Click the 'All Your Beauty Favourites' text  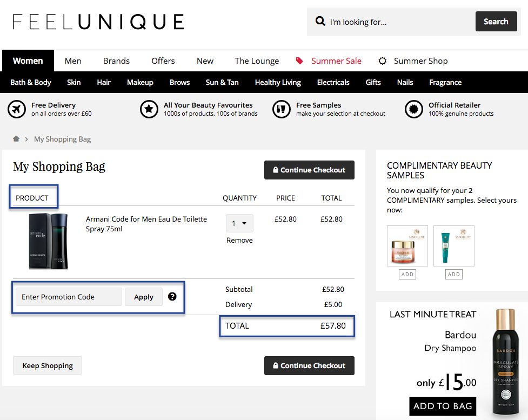(x=208, y=105)
